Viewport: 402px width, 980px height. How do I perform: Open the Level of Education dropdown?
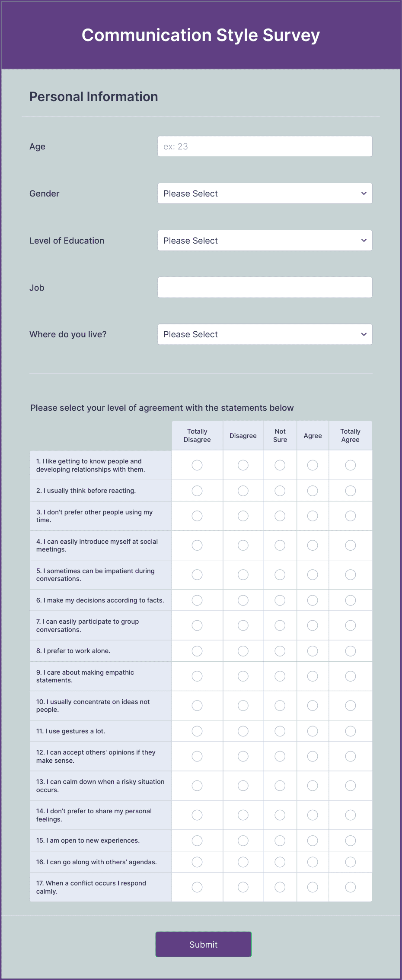coord(265,241)
